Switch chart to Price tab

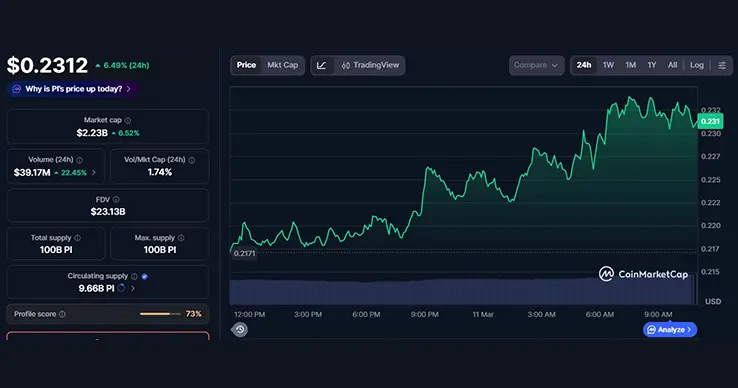tap(246, 65)
